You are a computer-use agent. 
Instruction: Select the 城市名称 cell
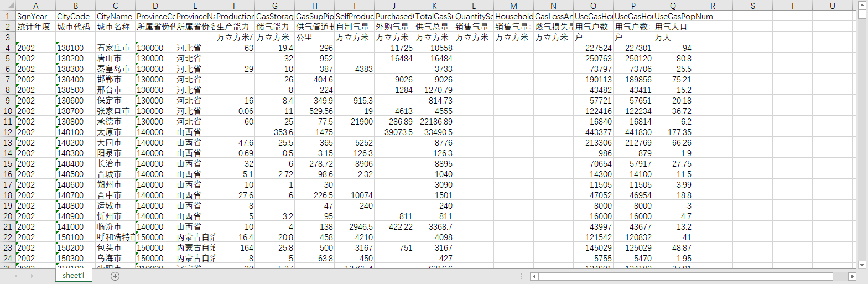click(115, 27)
